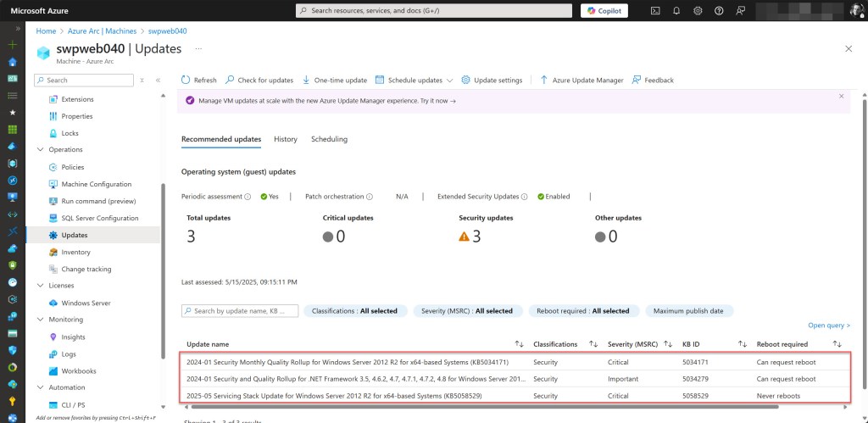The image size is (868, 423).
Task: Switch to the History tab
Action: click(286, 139)
